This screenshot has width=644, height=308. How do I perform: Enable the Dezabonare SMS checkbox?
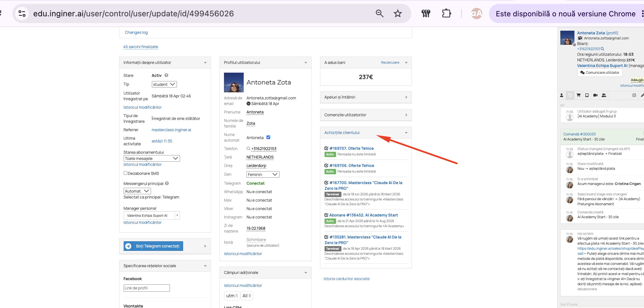tap(125, 173)
